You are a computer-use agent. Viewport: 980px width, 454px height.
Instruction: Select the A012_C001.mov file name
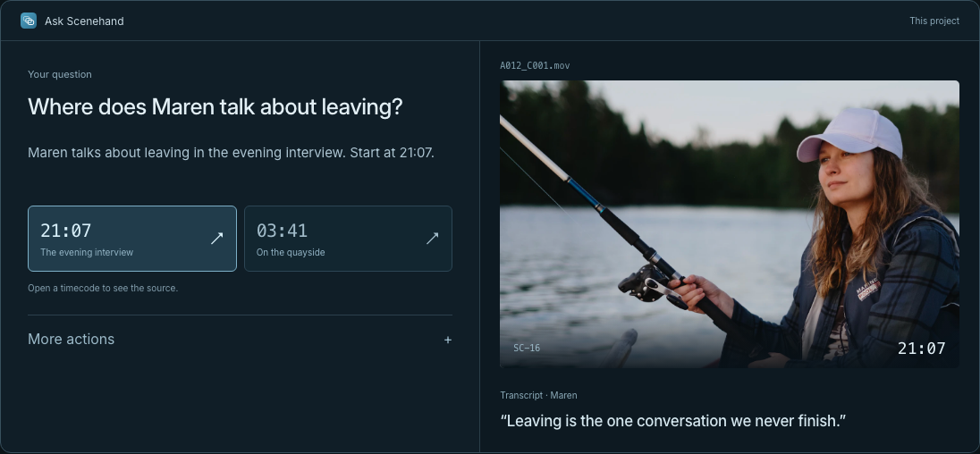(x=535, y=65)
